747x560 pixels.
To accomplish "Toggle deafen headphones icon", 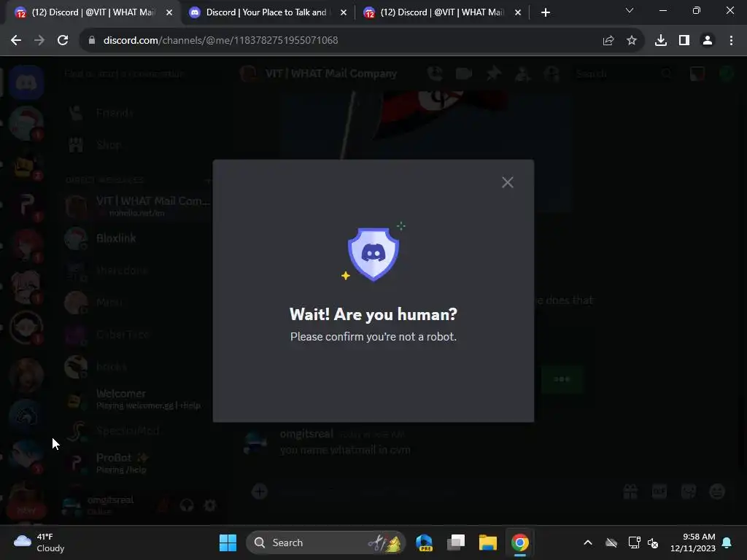I will click(187, 505).
